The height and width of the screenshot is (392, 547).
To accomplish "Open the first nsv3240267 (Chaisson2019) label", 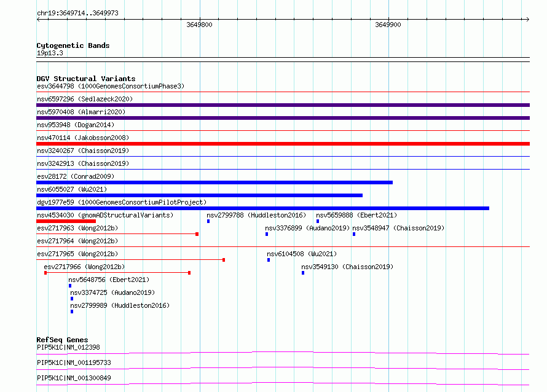I will (83, 151).
